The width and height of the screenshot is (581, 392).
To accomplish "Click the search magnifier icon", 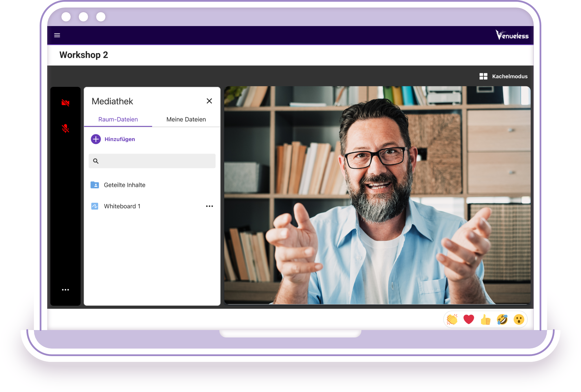I will tap(96, 161).
